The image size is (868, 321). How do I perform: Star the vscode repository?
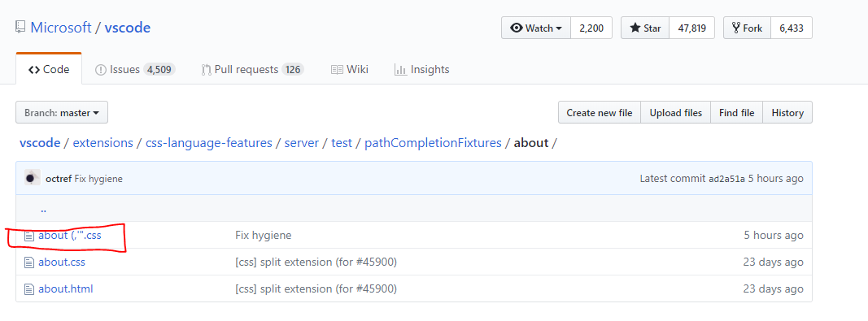(x=645, y=28)
